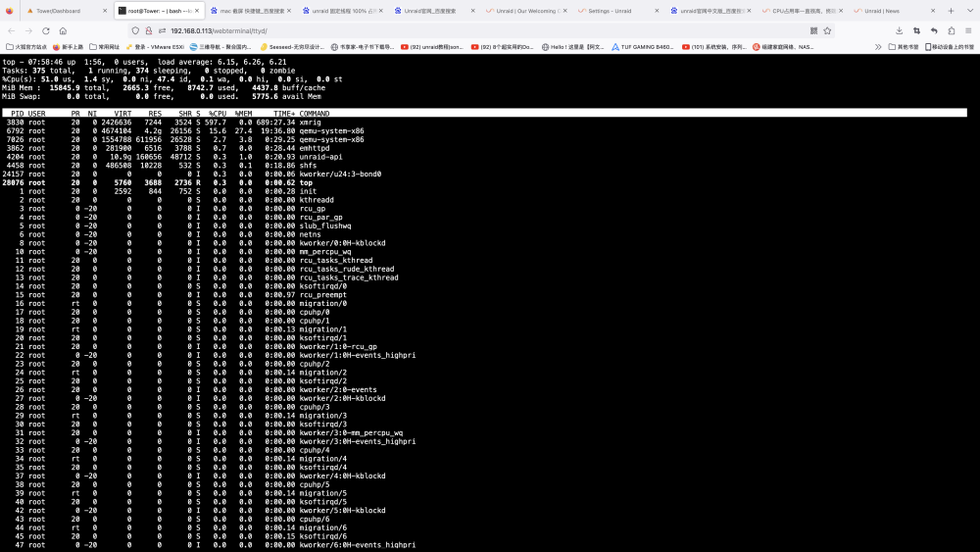Click the emhttpd process row

coord(484,148)
